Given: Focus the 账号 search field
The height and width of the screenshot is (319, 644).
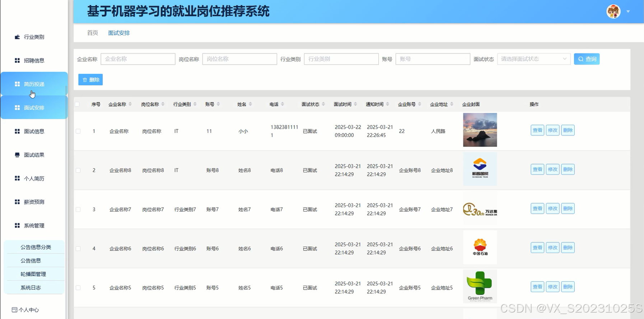Looking at the screenshot, I should [x=433, y=59].
